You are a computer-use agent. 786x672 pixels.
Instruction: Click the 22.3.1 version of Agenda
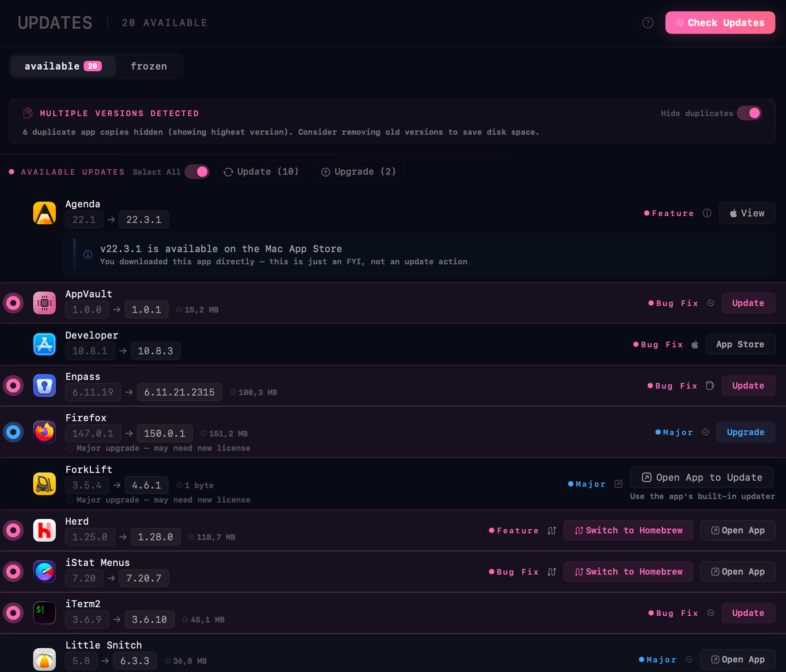click(x=144, y=220)
